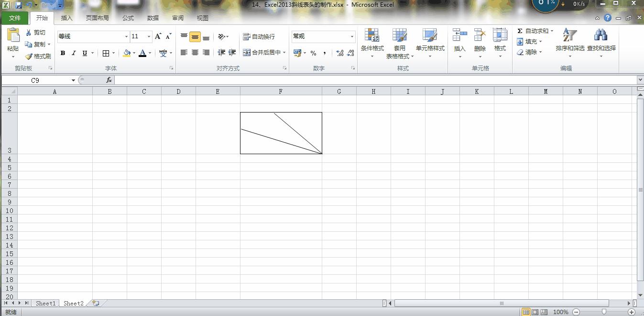
Task: Open the File (文件) tab
Action: tap(15, 18)
